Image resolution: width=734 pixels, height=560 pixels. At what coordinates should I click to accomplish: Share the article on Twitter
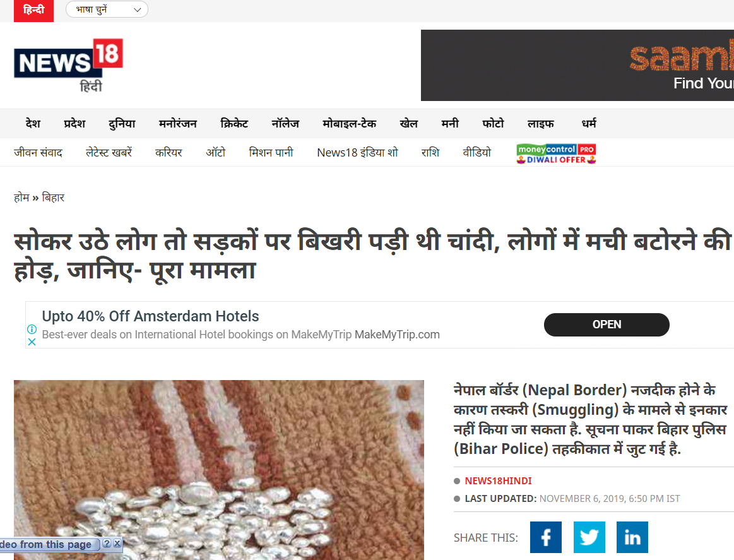(589, 537)
